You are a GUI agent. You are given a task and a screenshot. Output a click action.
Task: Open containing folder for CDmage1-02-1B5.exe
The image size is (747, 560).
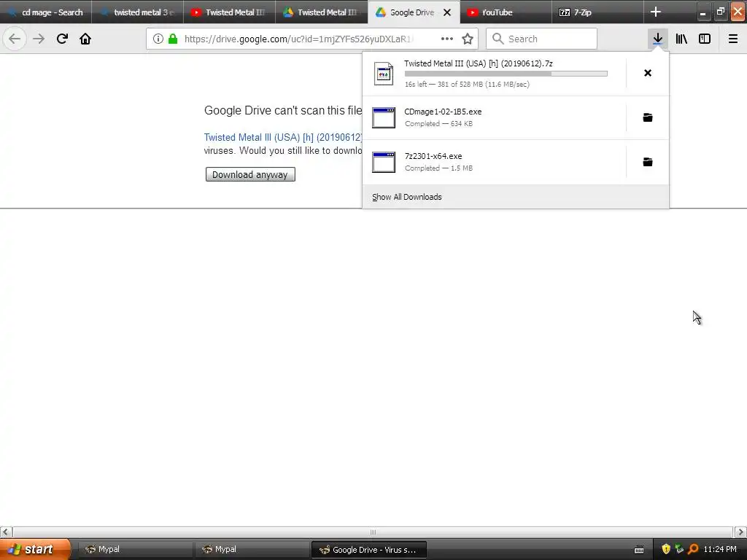(648, 117)
